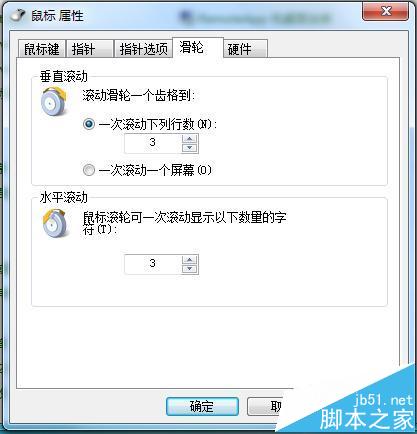The width and height of the screenshot is (417, 434).
Task: Increase vertical scroll lines with up arrow
Action: 190,139
